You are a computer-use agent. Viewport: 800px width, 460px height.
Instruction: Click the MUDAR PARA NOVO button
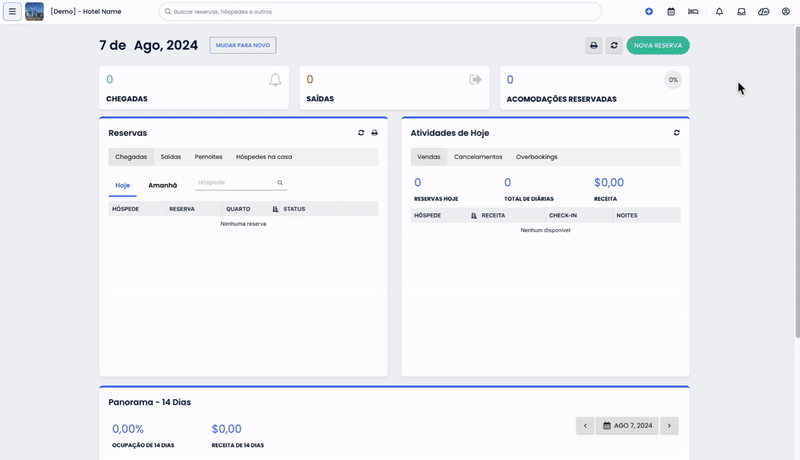(x=243, y=45)
